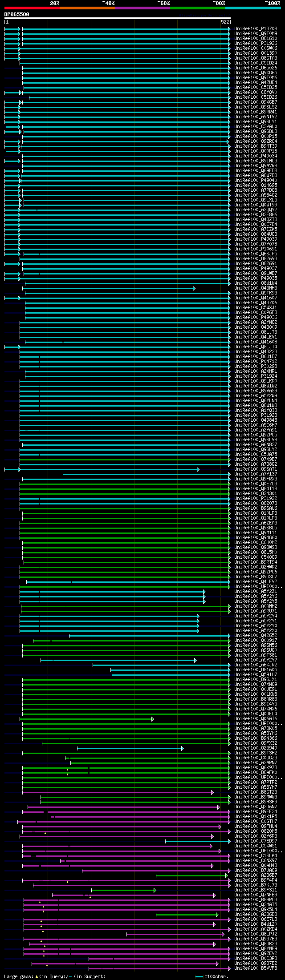The image size is (285, 980).
Task: Select hit UniRef100_C0SW06
Action: [x=256, y=48]
